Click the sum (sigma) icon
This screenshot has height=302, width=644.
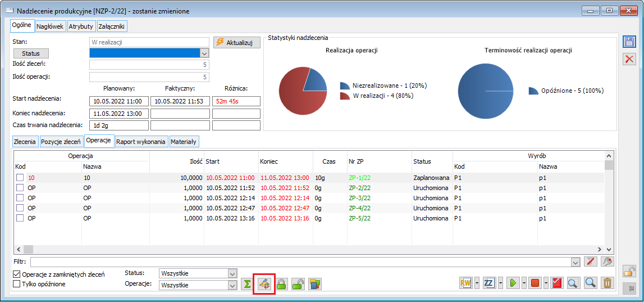(x=247, y=283)
